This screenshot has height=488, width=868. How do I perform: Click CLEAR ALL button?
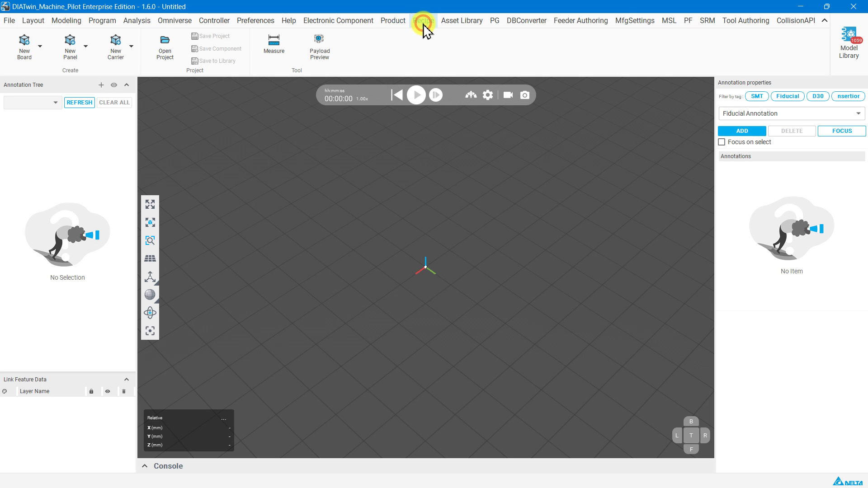click(114, 103)
